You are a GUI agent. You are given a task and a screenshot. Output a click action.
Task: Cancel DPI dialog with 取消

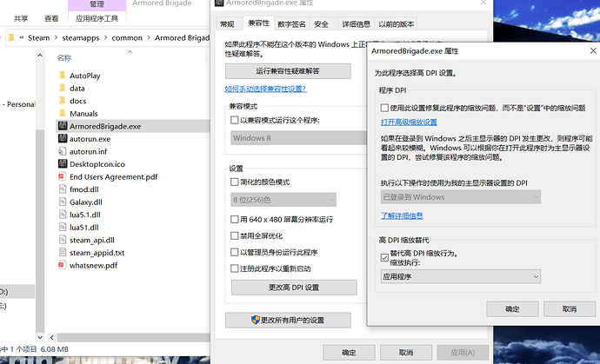[x=570, y=309]
